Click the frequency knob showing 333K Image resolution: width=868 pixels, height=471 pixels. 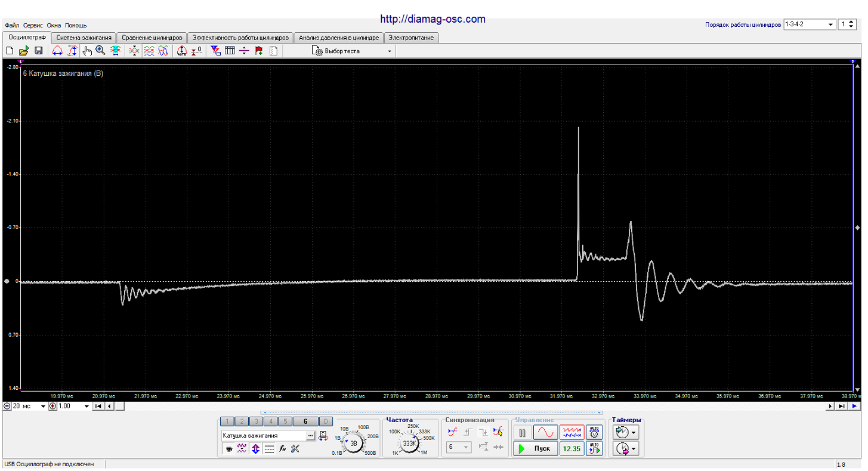(x=409, y=444)
